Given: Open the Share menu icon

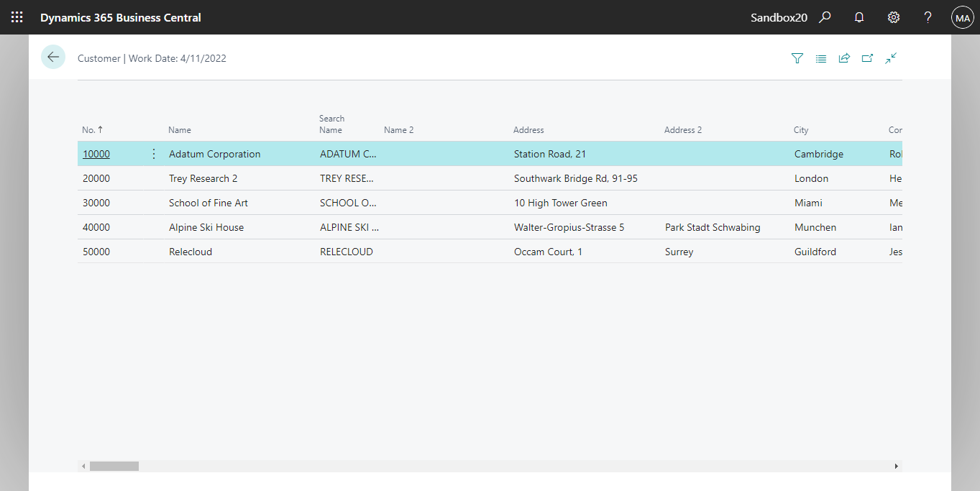Looking at the screenshot, I should click(x=844, y=58).
